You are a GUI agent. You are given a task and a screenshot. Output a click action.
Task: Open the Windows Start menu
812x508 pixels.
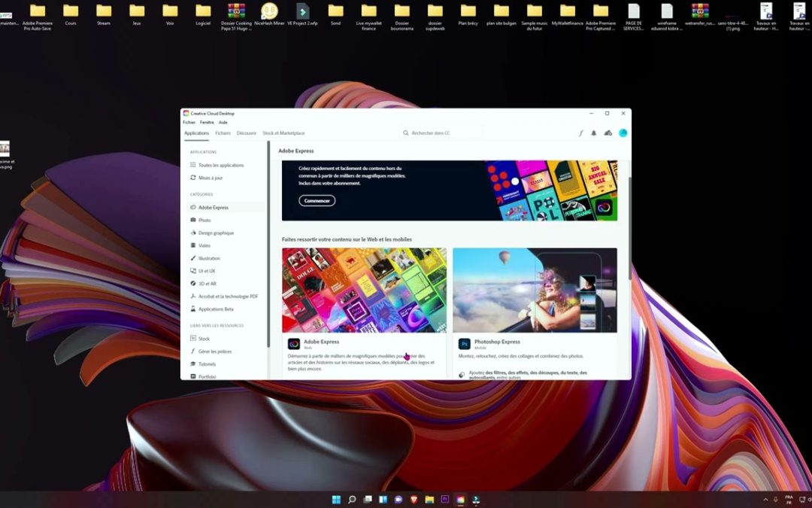(336, 500)
